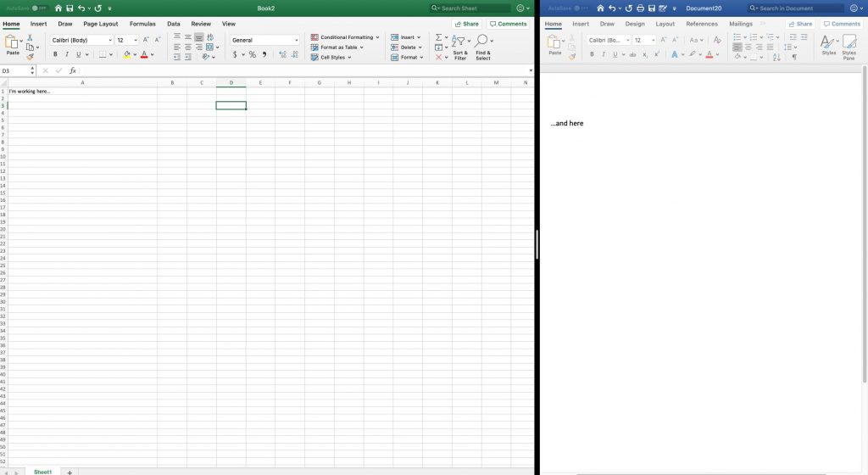Screen dimensions: 868x475
Task: Open Cell Styles menu
Action: coord(331,57)
